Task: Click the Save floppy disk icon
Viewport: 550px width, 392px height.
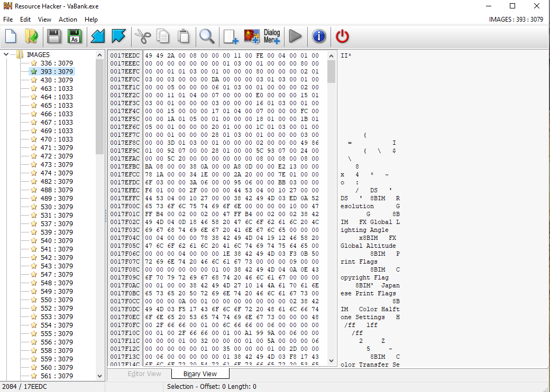Action: pyautogui.click(x=54, y=36)
